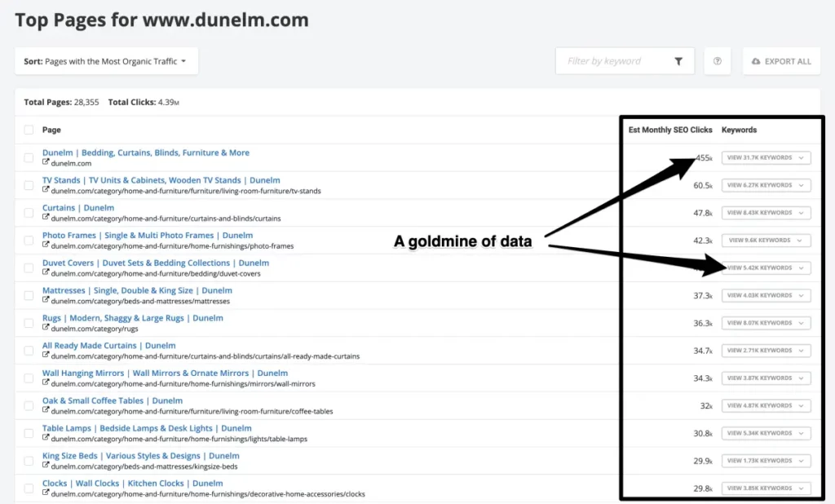Check the Clocks row checkbox
This screenshot has height=504, width=835.
pos(29,489)
